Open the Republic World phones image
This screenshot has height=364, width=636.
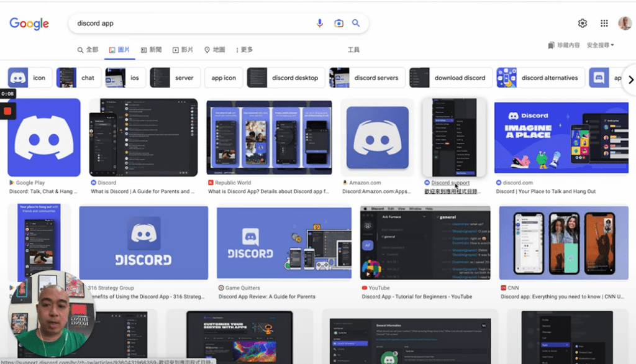coord(269,137)
